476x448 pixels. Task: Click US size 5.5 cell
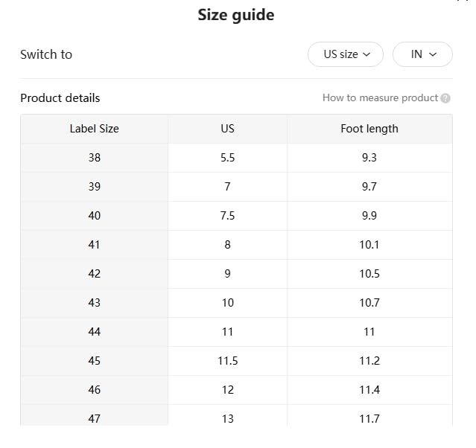[x=227, y=158]
